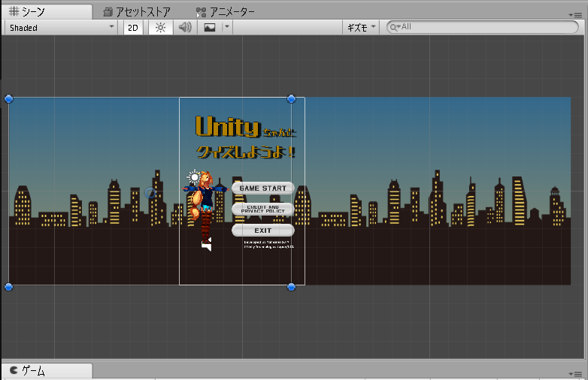Open the search filter magnifier dropdown

pyautogui.click(x=395, y=27)
